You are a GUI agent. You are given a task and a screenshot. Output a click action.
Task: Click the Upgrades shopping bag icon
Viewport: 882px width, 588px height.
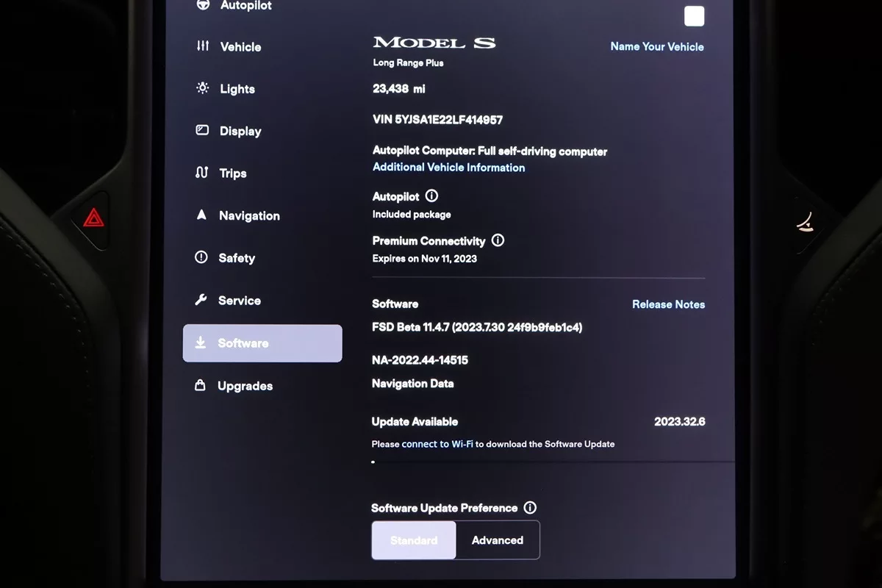click(200, 386)
